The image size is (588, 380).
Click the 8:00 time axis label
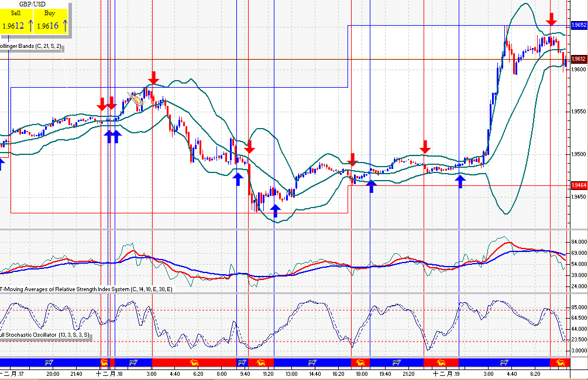pyautogui.click(x=222, y=374)
